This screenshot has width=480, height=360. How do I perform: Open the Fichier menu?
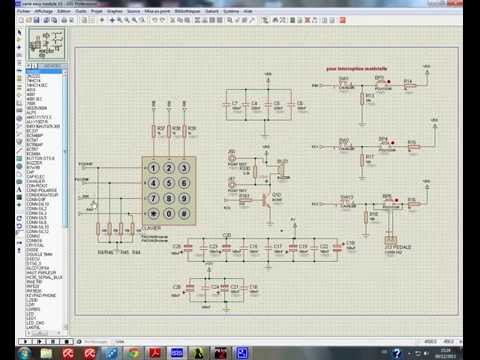coord(23,11)
